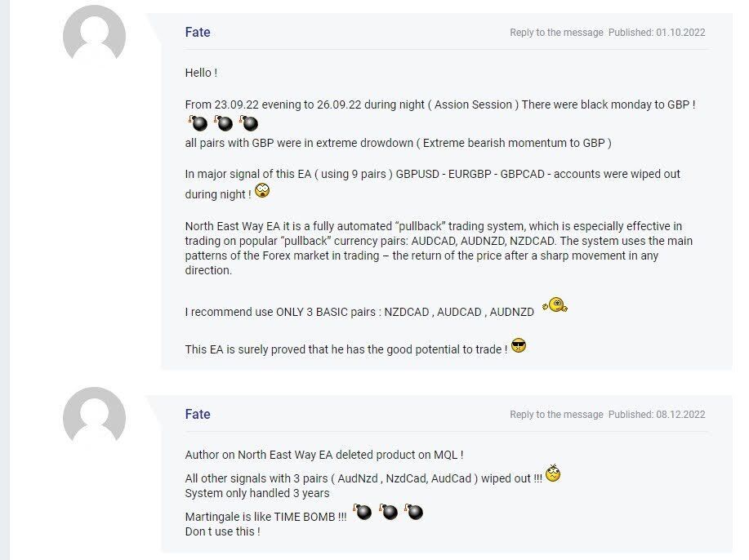Click the pointing smiley emoji after AUDNZD
The image size is (749, 560).
(x=555, y=306)
